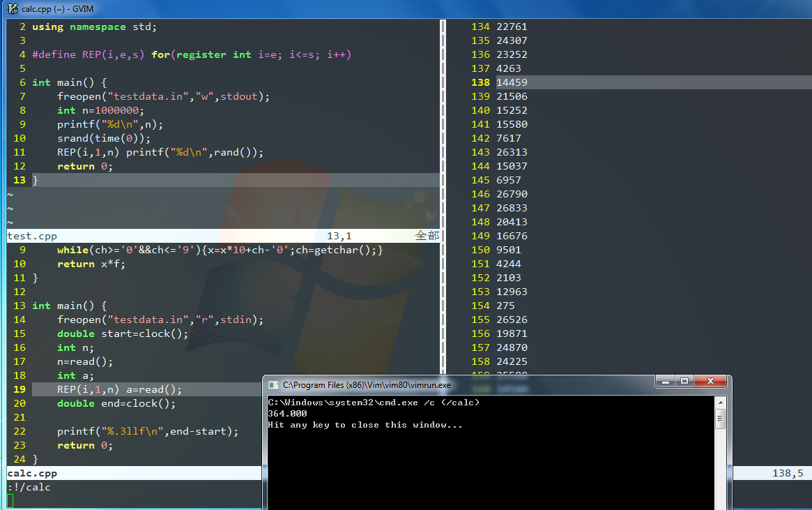
Task: Click data line 156 value 19871
Action: point(512,334)
